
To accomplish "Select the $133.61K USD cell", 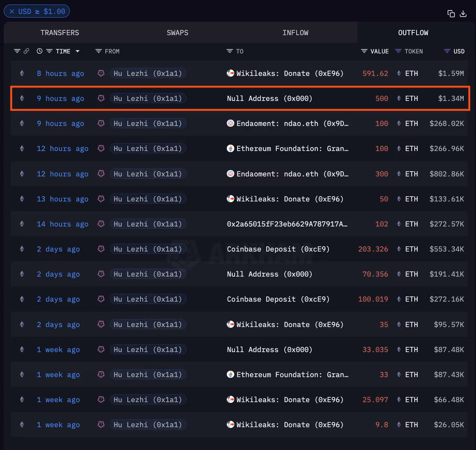I will point(447,199).
